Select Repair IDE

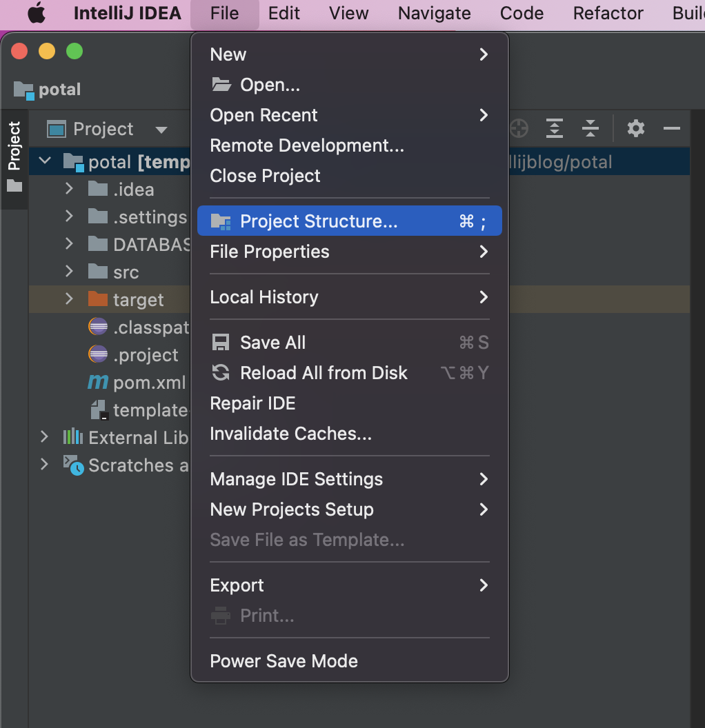349,403
